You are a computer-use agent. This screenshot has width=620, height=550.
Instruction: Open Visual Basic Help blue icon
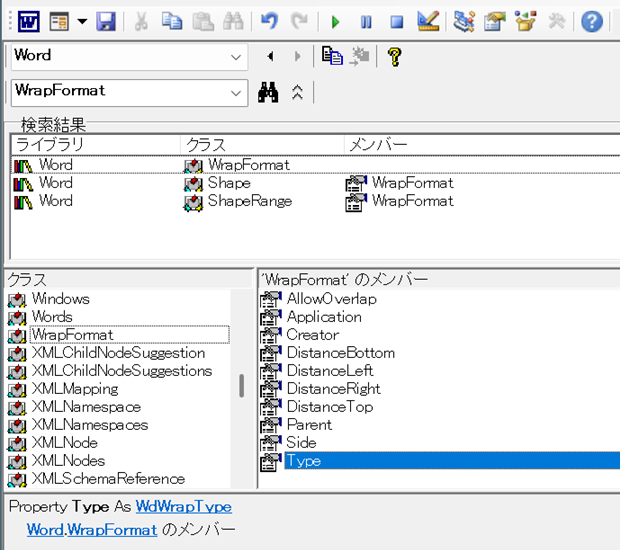click(x=592, y=21)
